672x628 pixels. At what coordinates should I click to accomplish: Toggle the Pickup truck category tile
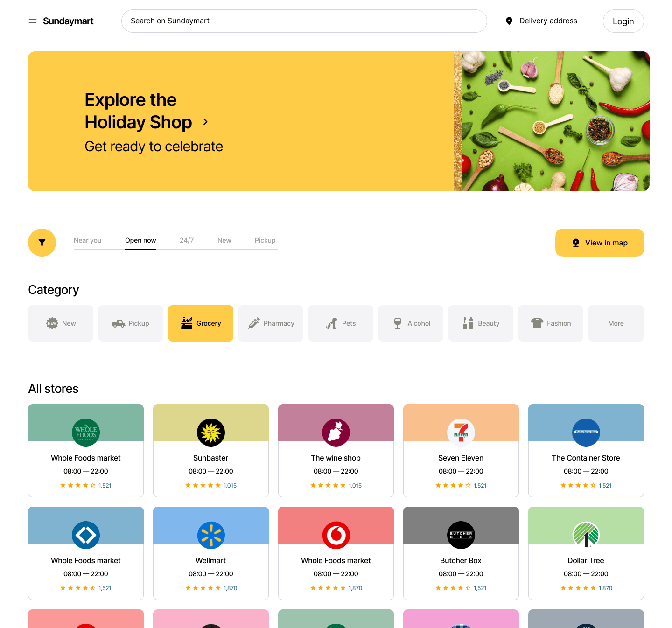131,323
